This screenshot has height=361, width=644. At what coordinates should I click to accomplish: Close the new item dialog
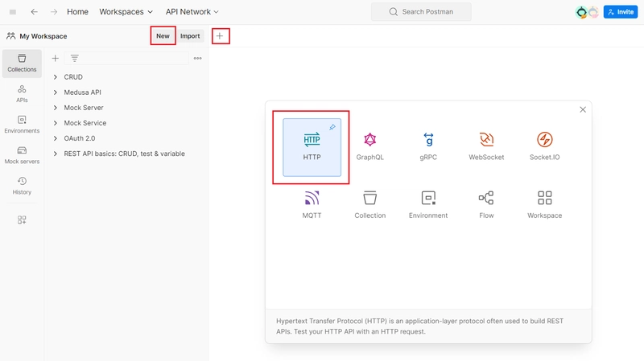pos(582,109)
